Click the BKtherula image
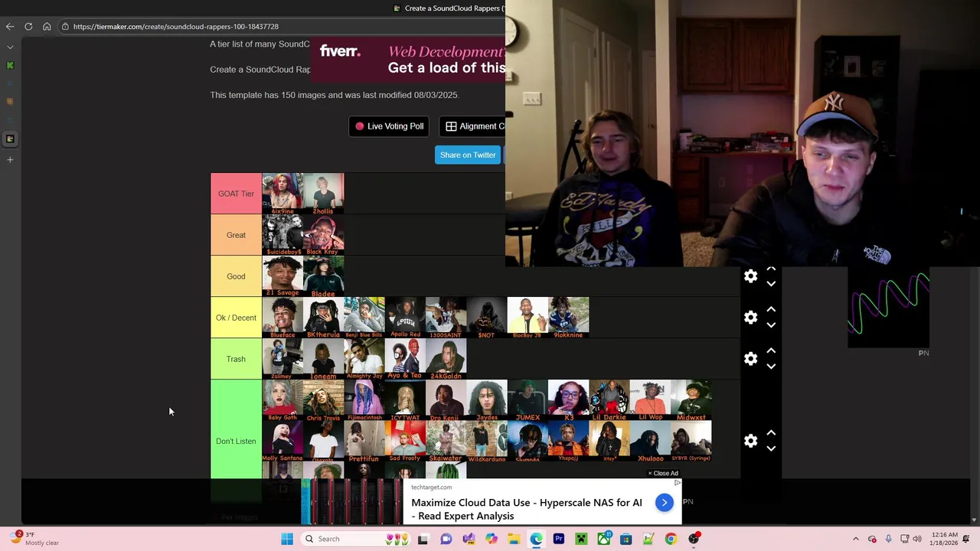This screenshot has height=551, width=980. pyautogui.click(x=323, y=318)
